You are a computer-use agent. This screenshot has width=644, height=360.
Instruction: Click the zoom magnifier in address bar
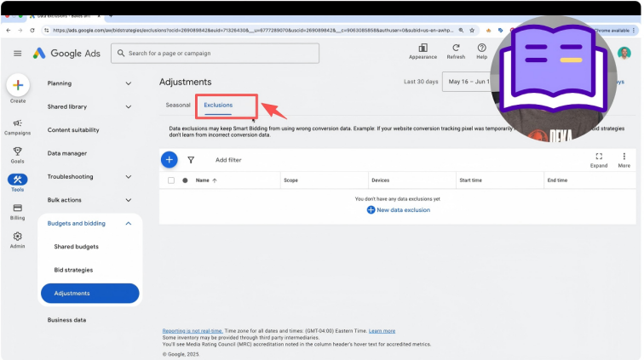click(x=461, y=31)
